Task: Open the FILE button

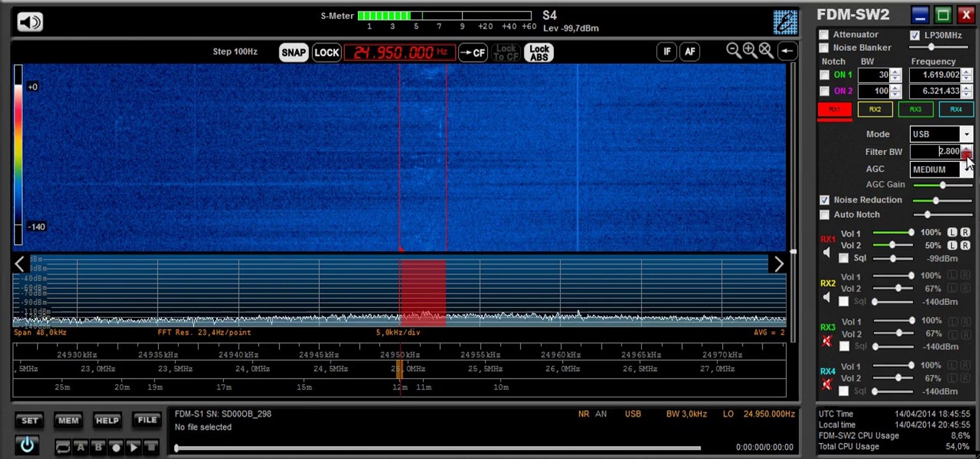Action: [147, 419]
